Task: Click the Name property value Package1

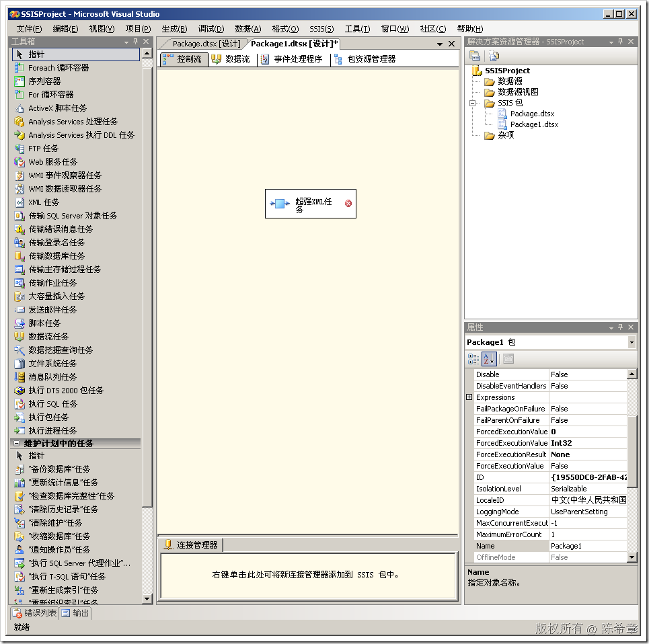Action: 587,546
